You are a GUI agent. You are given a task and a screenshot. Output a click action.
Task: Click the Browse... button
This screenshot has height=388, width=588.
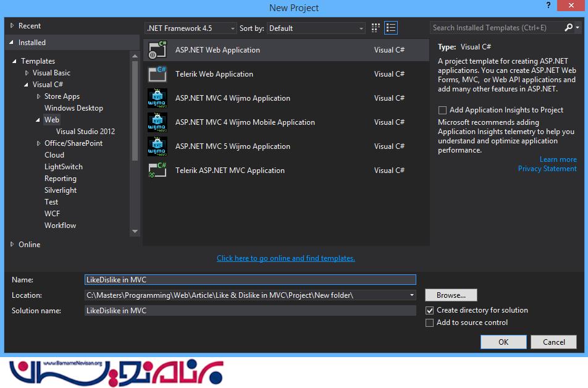tap(451, 295)
